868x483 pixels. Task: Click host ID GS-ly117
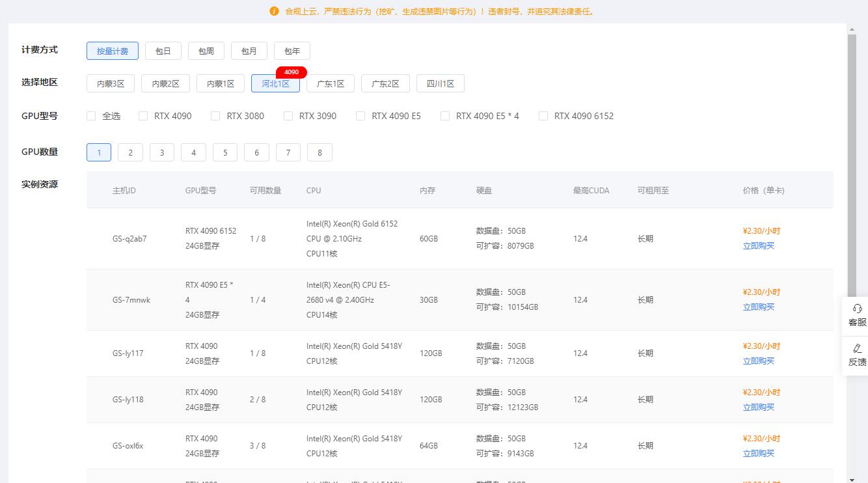tap(128, 353)
